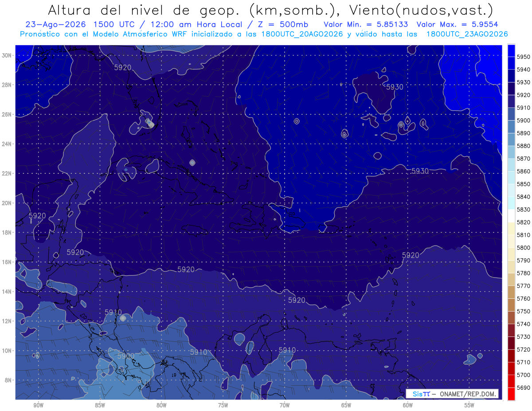This screenshot has height=411, width=532.
Task: Click the 12N latitude axis label
Action: point(6,321)
